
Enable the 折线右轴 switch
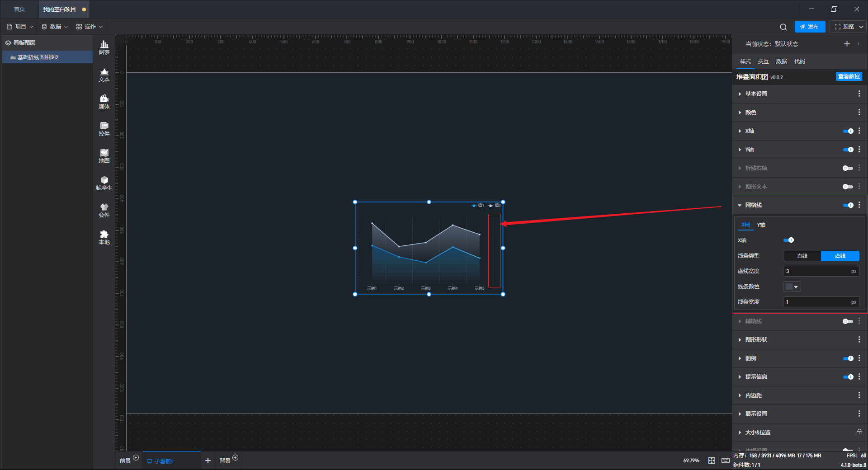(x=848, y=168)
